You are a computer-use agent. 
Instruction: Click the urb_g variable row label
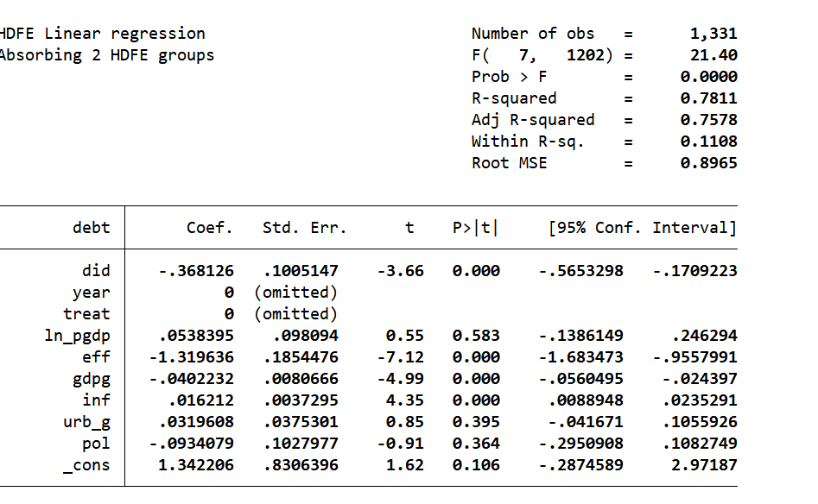click(86, 422)
